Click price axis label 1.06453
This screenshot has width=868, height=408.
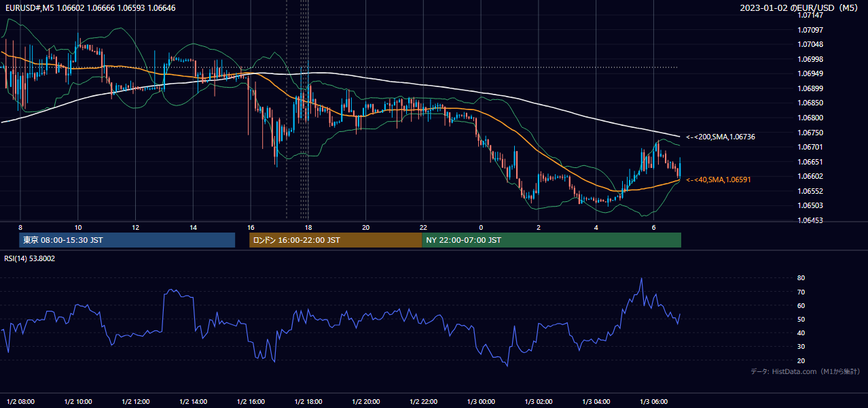coord(810,220)
